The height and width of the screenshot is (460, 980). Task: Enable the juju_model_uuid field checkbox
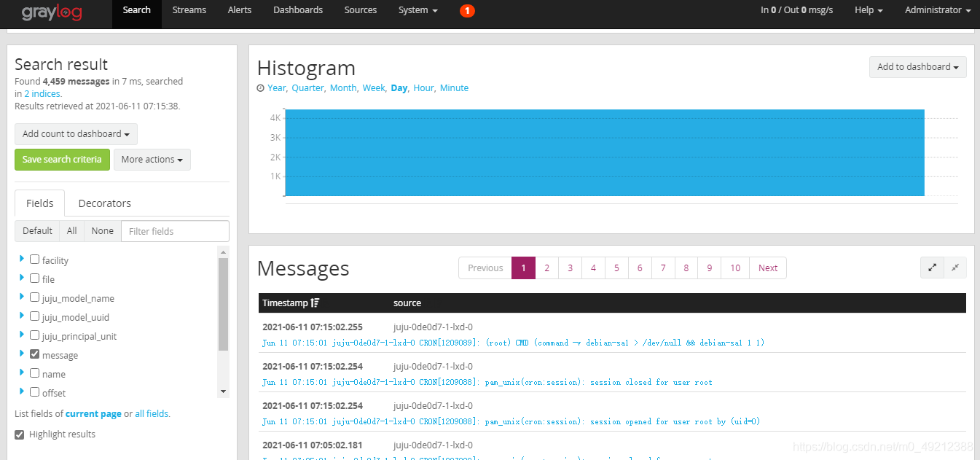34,316
